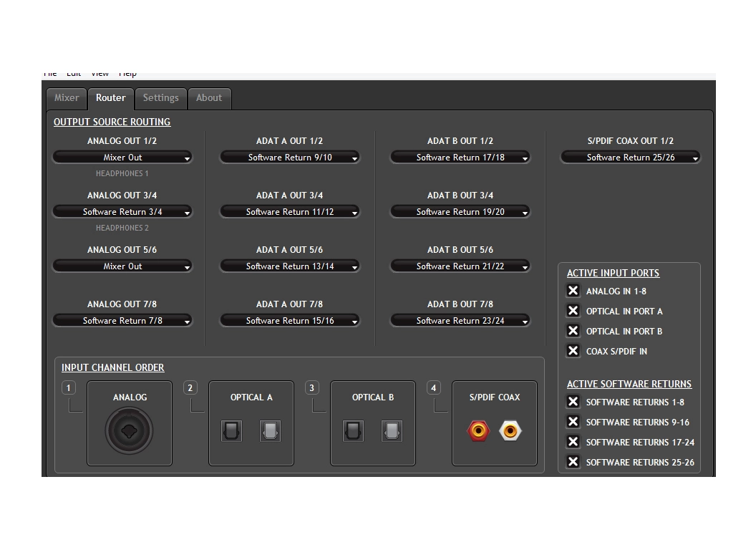Click the Analog combo jack icon
This screenshot has width=756, height=550.
129,431
